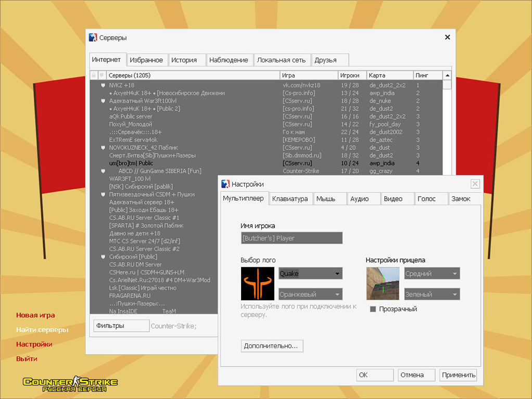Sort servers by the lock column header
This screenshot has width=532, height=399.
[x=94, y=75]
